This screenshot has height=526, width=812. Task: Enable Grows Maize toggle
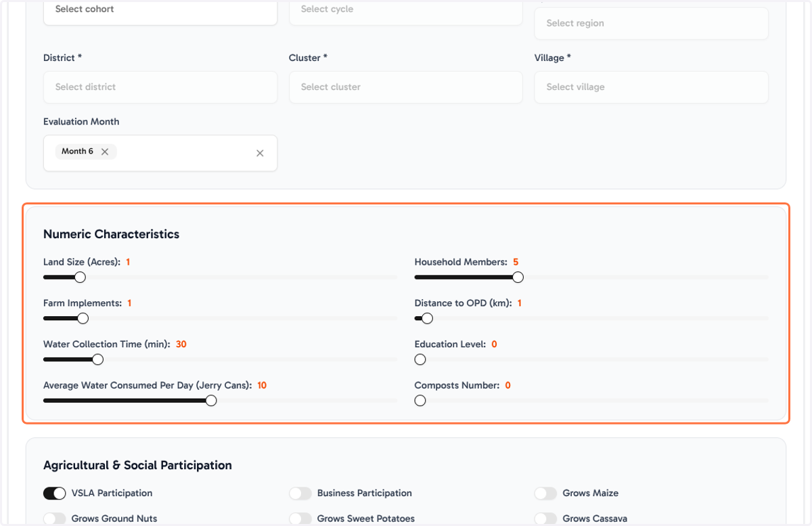(x=545, y=494)
